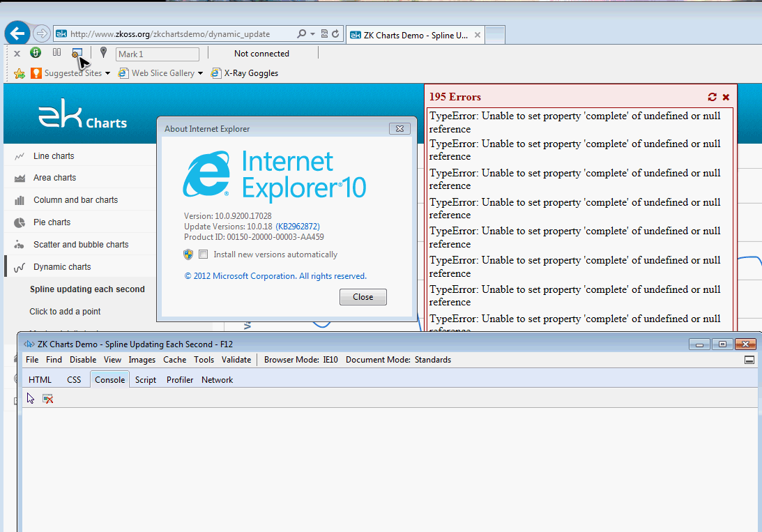Viewport: 762px width, 532px height.
Task: Click the pause-like toolbar icon
Action: coord(57,52)
